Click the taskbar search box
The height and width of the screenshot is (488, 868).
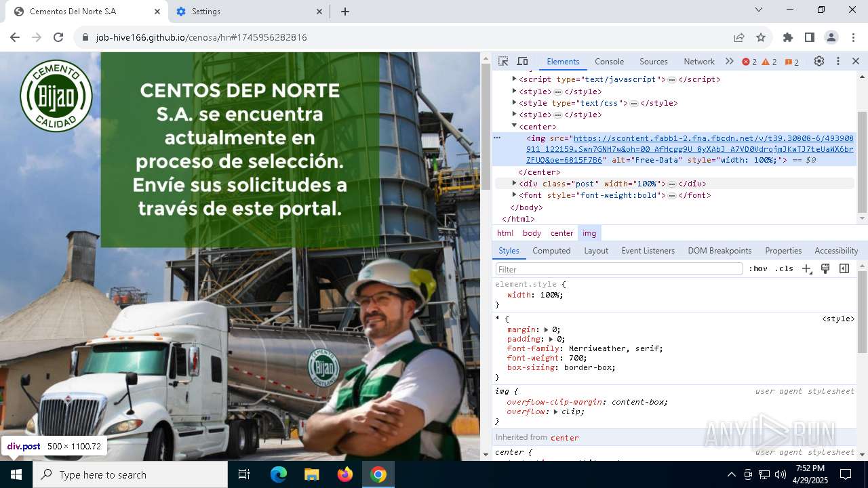130,474
